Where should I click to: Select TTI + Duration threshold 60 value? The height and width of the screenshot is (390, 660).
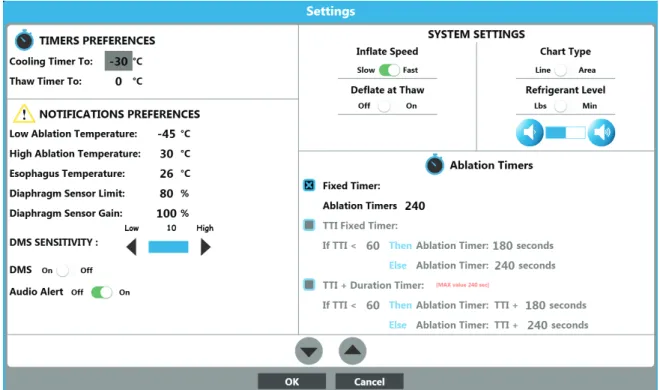coord(373,305)
